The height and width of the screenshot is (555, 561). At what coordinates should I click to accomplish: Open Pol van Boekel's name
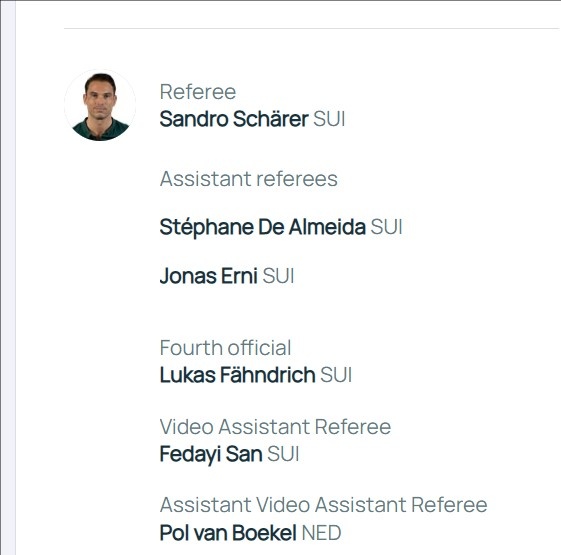click(x=228, y=533)
